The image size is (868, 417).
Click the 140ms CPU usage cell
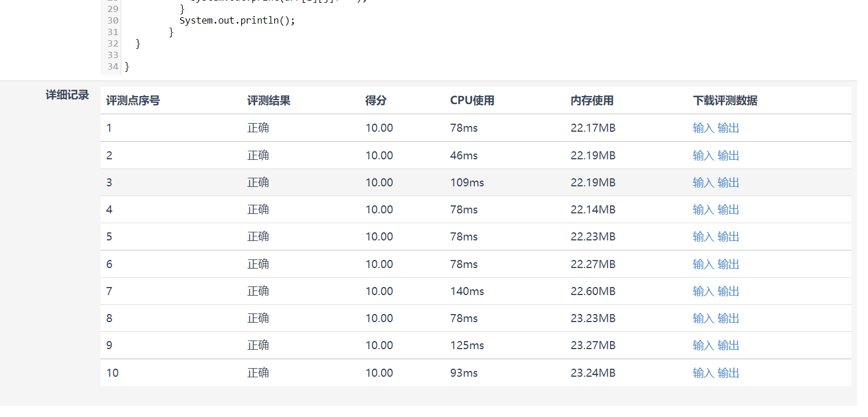(x=467, y=292)
